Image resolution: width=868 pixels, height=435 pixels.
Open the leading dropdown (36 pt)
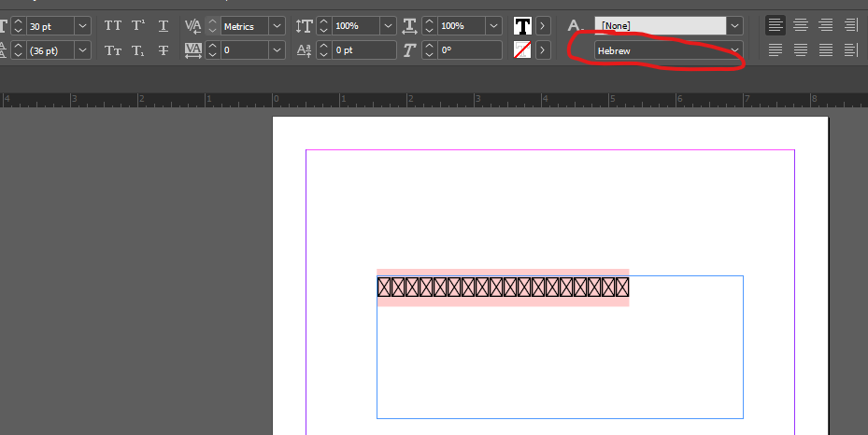tap(83, 50)
